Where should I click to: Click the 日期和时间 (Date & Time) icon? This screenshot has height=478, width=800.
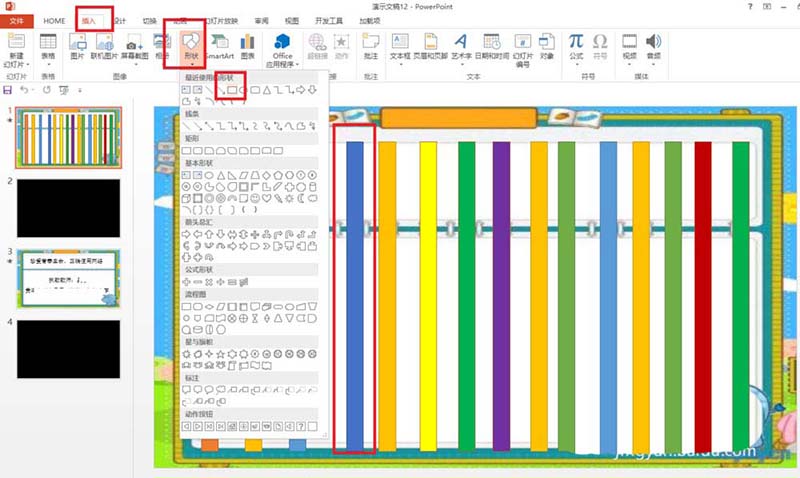tap(492, 46)
